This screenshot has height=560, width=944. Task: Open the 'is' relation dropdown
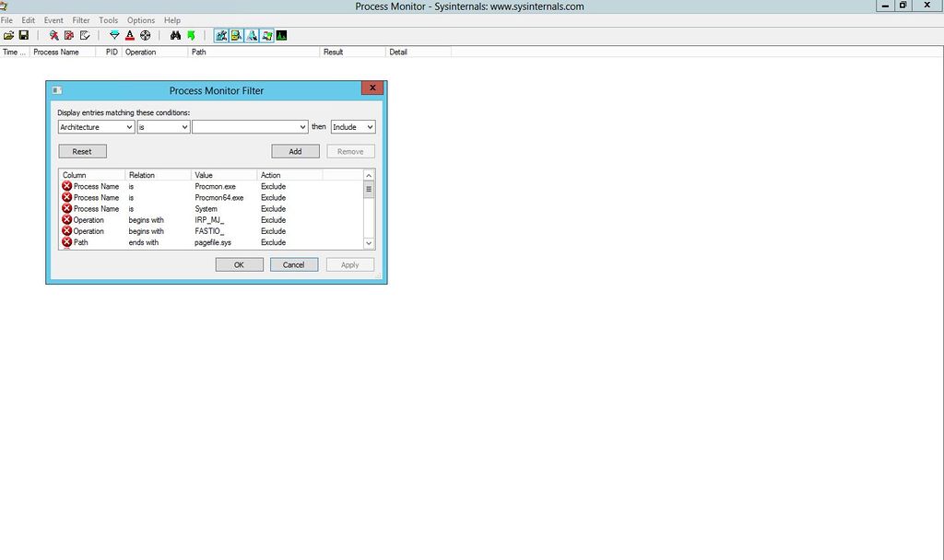[x=184, y=127]
